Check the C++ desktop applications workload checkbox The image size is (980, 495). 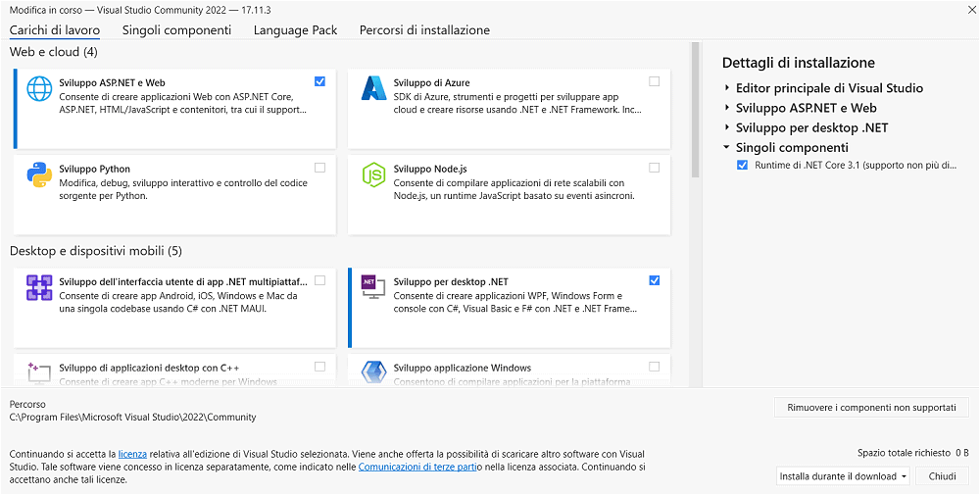pos(320,367)
